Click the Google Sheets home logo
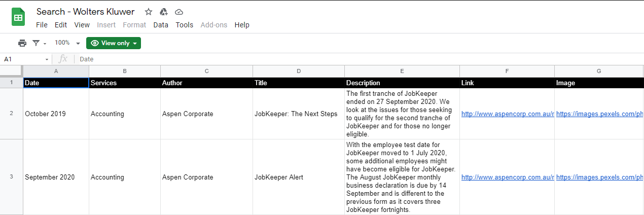Screen dimensions: 644x215 coord(18,18)
